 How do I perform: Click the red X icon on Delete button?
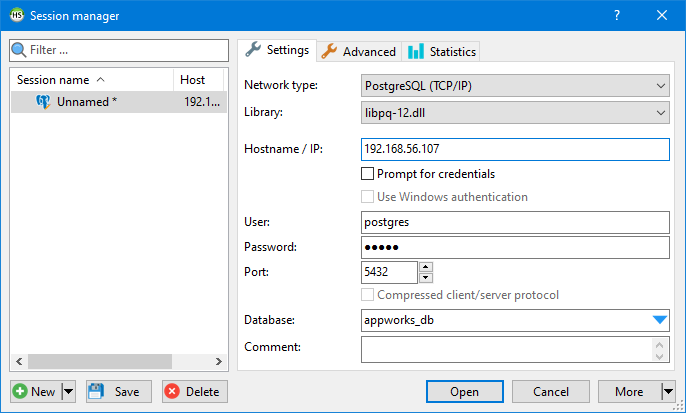[172, 391]
